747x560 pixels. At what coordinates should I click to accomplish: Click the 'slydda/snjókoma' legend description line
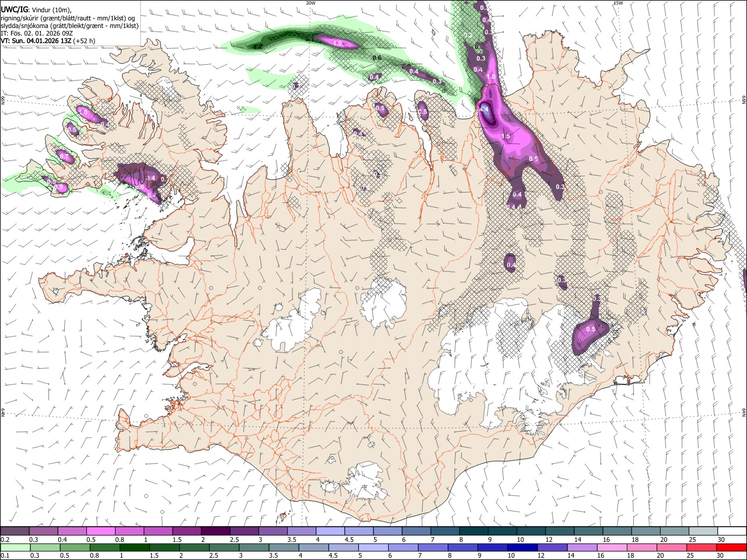pyautogui.click(x=69, y=26)
